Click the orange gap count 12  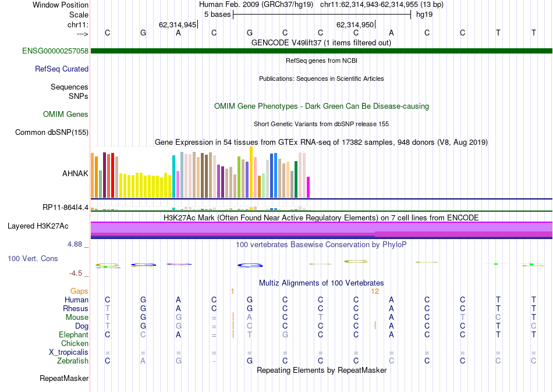tap(375, 291)
